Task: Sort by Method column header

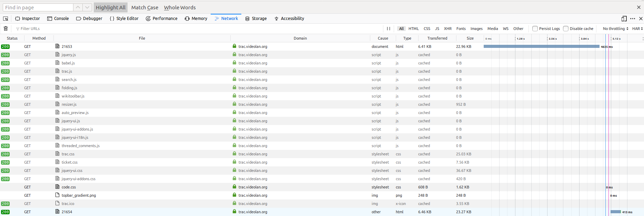Action: point(39,38)
